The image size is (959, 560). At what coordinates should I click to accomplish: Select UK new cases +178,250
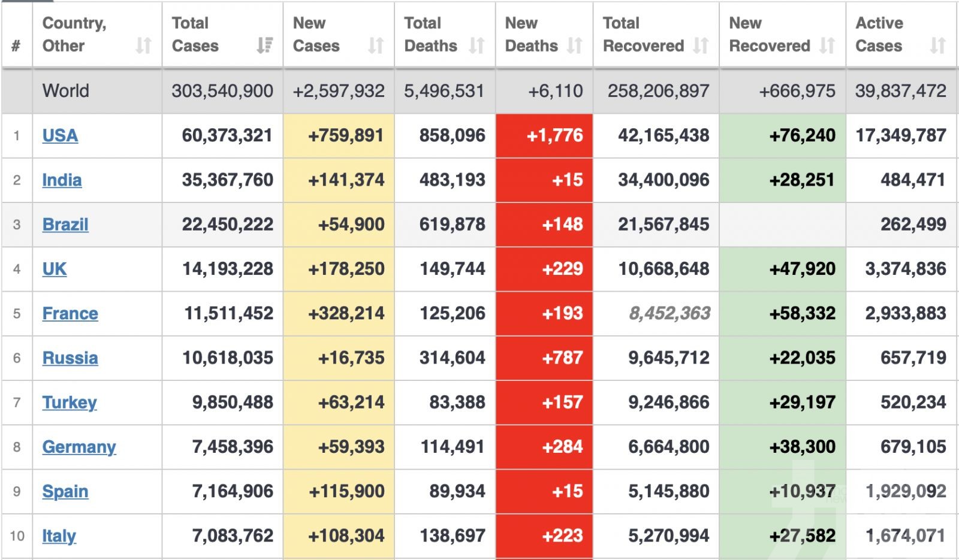click(346, 269)
